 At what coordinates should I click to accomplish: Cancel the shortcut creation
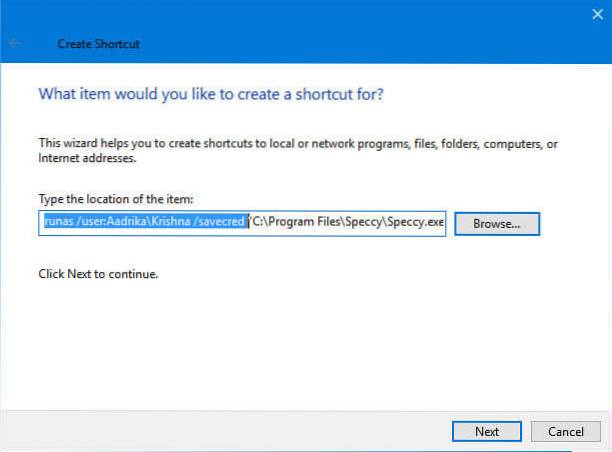pos(565,431)
